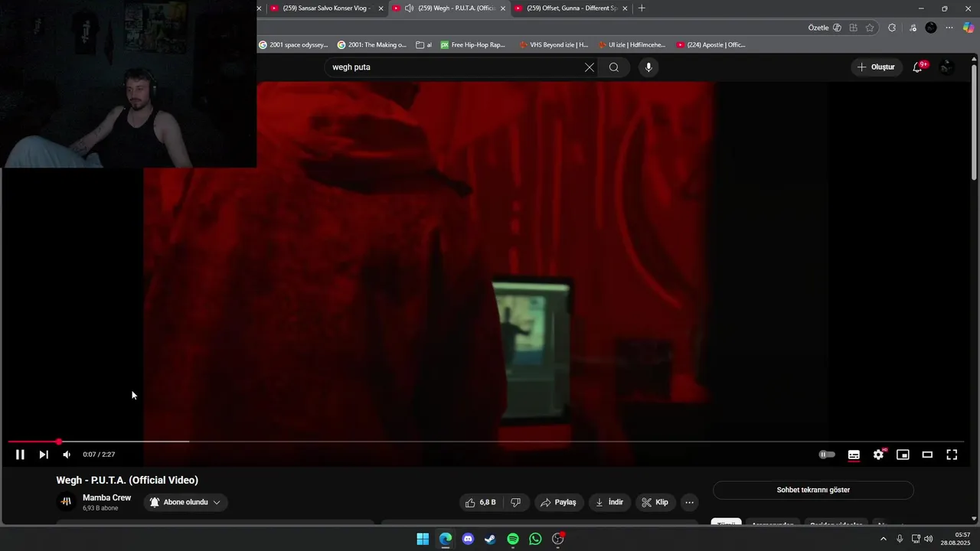Click the red video progress bar
This screenshot has width=980, height=551.
click(34, 442)
